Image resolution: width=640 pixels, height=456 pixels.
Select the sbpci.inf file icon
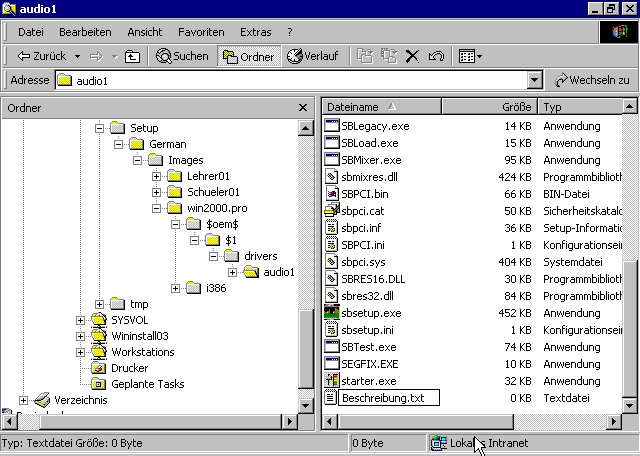click(331, 228)
